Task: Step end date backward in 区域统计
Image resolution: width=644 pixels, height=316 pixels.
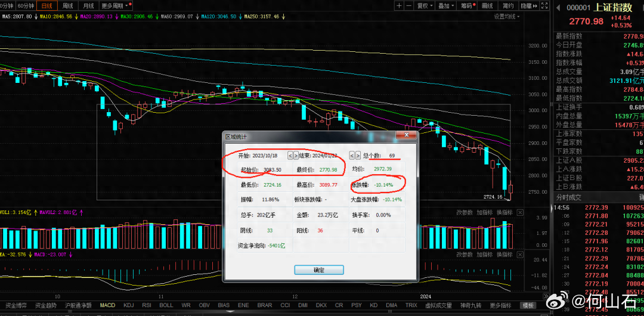Action: click(x=352, y=156)
